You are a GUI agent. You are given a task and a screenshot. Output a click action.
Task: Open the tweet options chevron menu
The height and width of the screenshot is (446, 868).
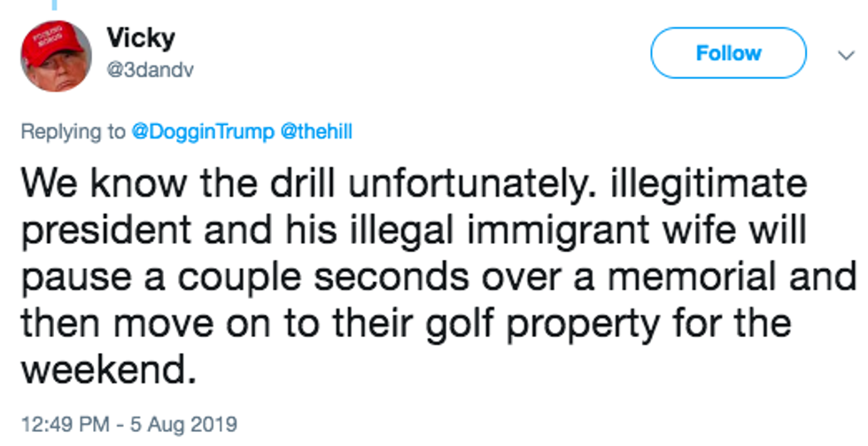tap(842, 54)
